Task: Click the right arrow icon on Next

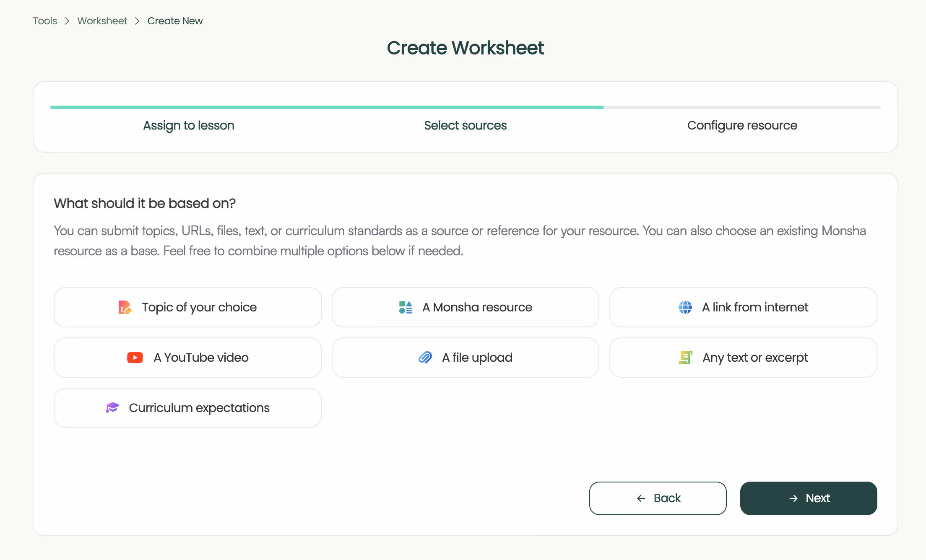Action: point(793,498)
